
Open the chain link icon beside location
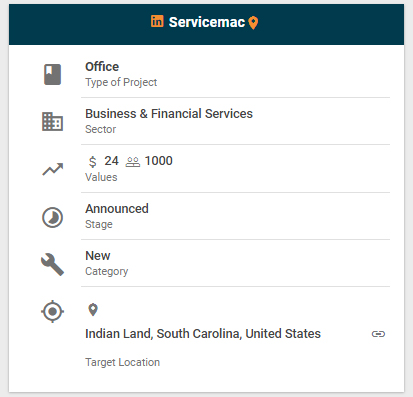point(378,334)
